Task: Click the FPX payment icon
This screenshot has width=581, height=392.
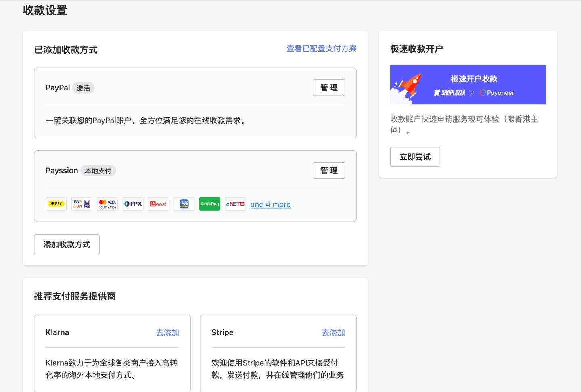Action: pyautogui.click(x=133, y=204)
